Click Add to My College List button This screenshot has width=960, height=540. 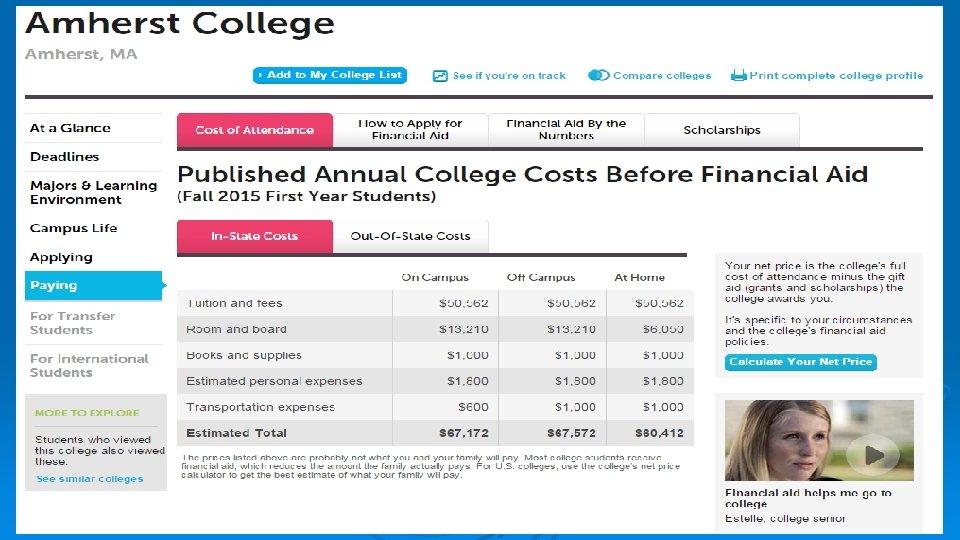329,75
